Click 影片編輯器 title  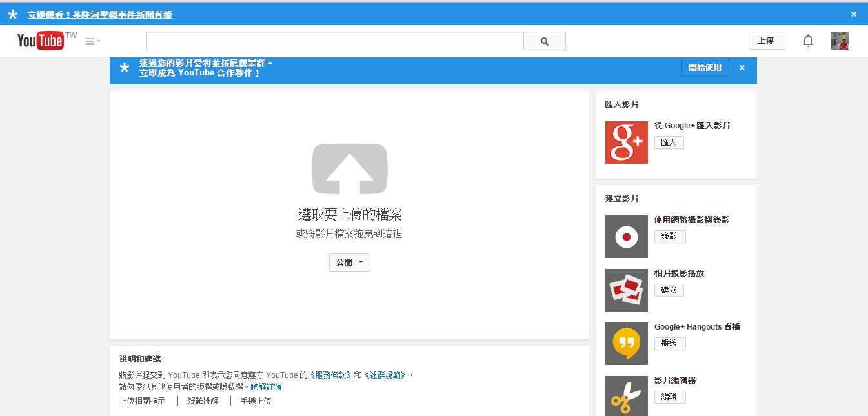(675, 381)
